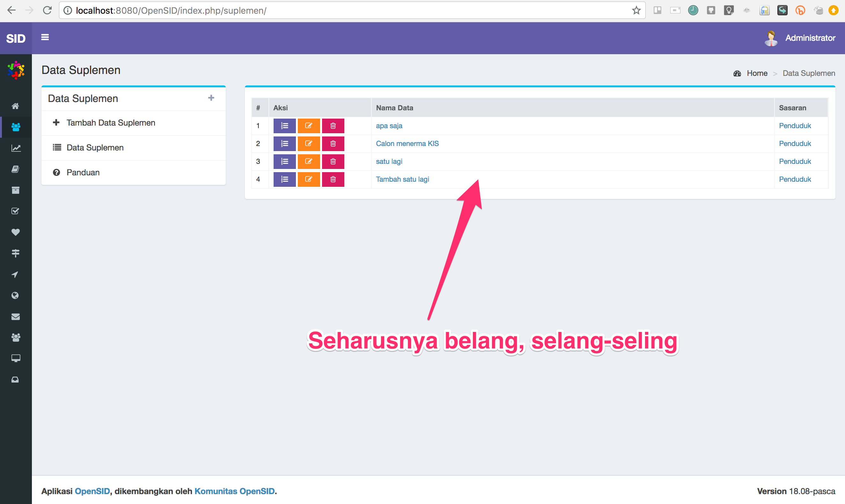Screen dimensions: 845x504
Task: Bookmark this page with the star icon
Action: point(636,10)
